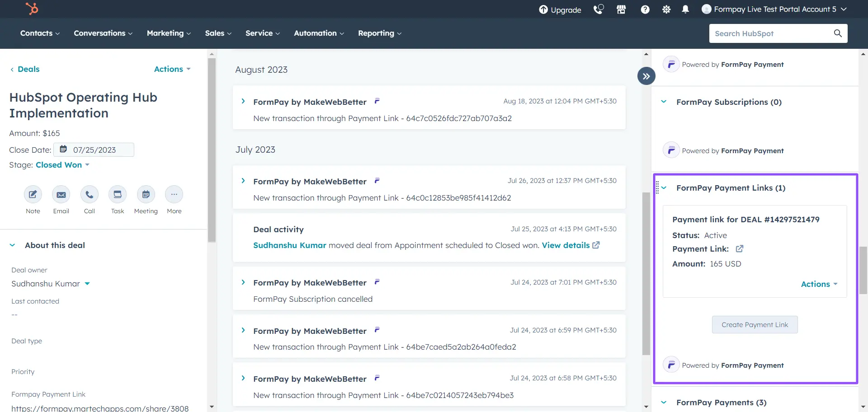Expand FormPay Subscriptions section

pos(663,102)
